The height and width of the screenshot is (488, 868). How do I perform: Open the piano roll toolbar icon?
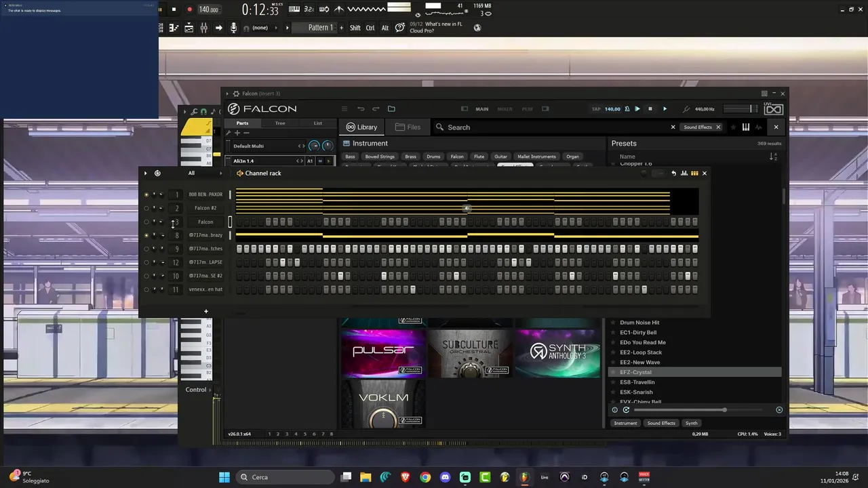(174, 28)
